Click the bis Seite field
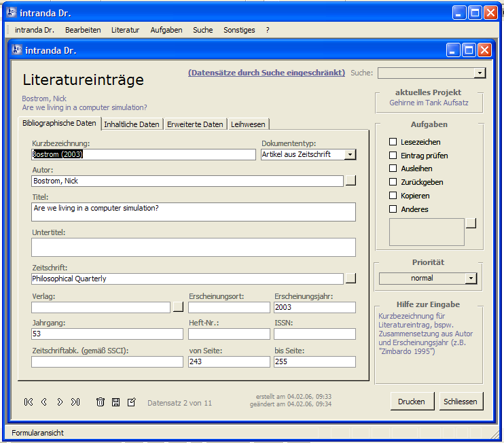This screenshot has height=443, width=504. 314,361
